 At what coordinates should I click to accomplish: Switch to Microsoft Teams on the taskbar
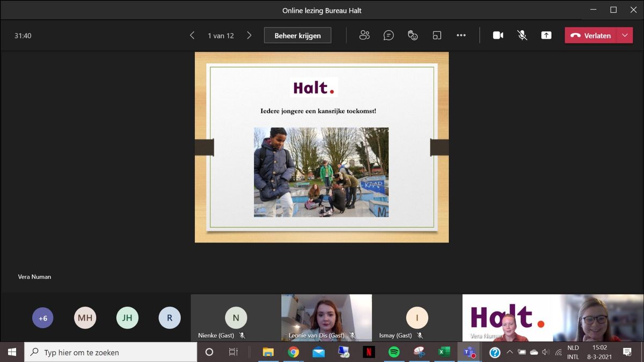(x=470, y=352)
